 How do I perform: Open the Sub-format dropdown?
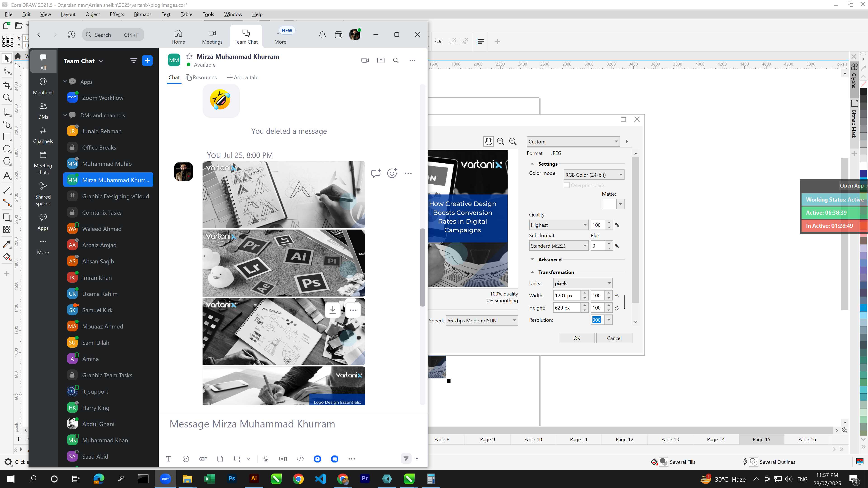click(558, 246)
